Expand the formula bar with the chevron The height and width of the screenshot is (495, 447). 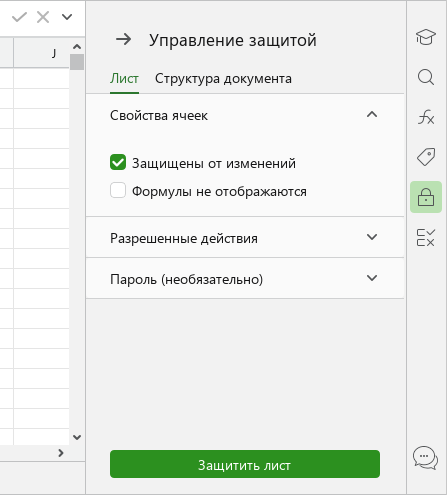67,17
